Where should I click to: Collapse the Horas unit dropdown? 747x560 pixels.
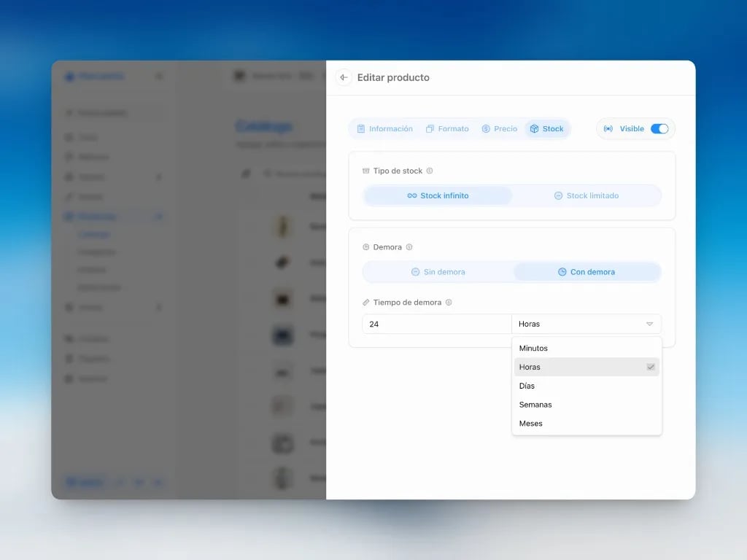click(x=587, y=324)
